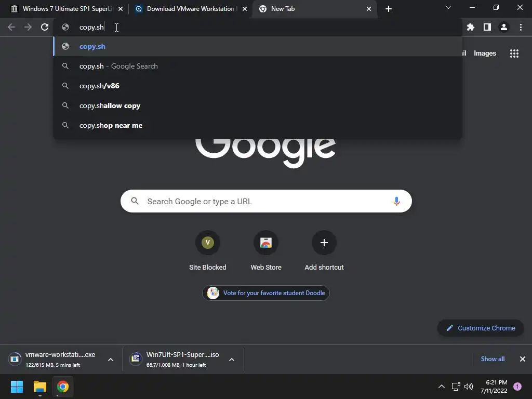Close the downloads bar

[x=523, y=359]
